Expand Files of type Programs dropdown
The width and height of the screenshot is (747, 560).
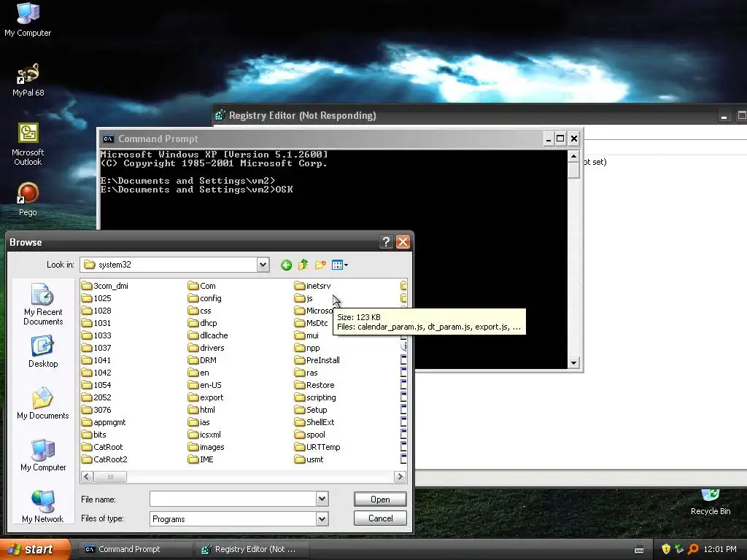pyautogui.click(x=322, y=518)
